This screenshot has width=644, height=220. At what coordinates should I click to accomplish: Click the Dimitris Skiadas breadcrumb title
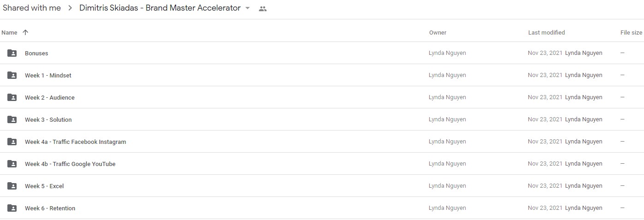160,8
